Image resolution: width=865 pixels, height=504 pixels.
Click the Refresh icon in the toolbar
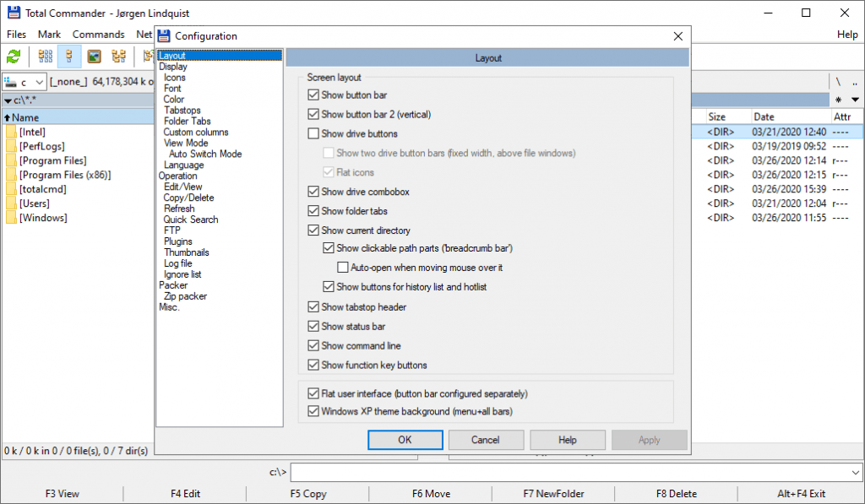tap(13, 57)
